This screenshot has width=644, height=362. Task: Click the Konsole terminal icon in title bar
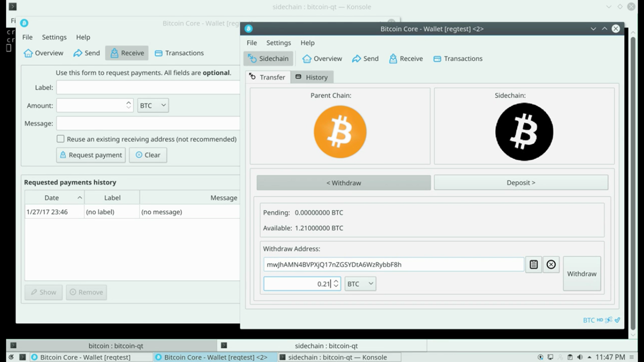tap(13, 7)
